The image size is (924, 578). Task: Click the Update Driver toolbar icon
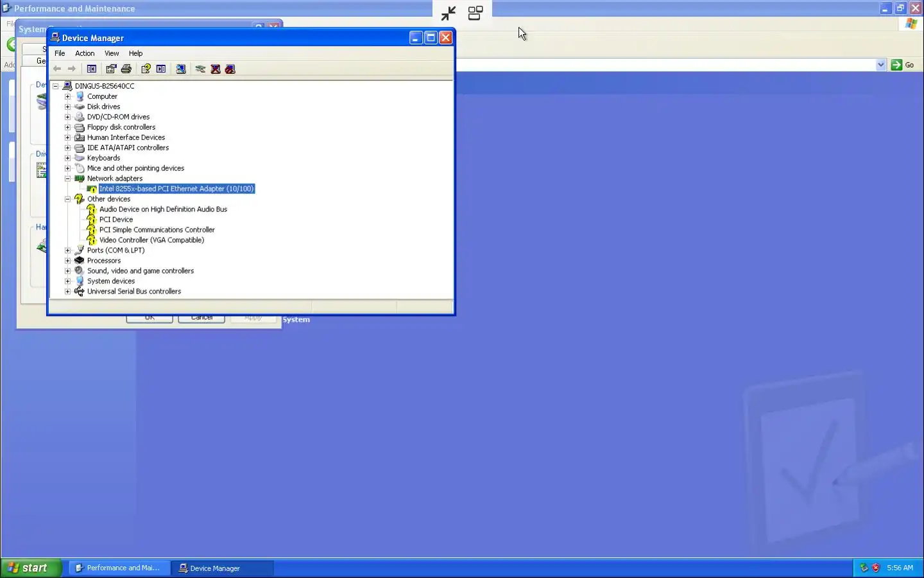click(200, 69)
